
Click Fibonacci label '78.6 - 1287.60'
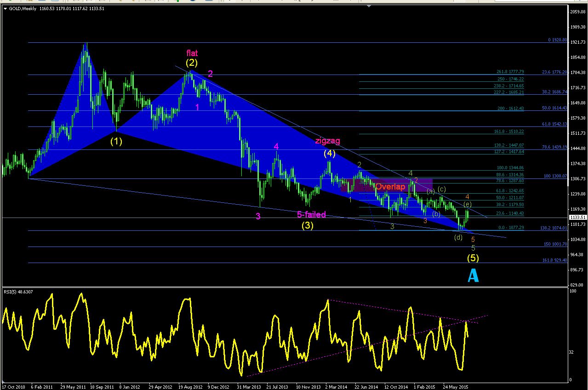click(511, 181)
